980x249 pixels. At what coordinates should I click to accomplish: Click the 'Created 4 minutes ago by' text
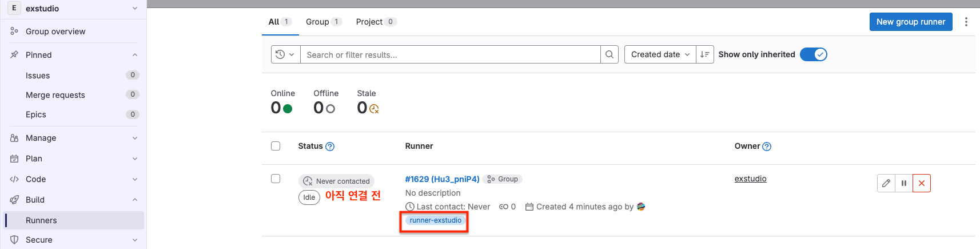click(x=585, y=207)
